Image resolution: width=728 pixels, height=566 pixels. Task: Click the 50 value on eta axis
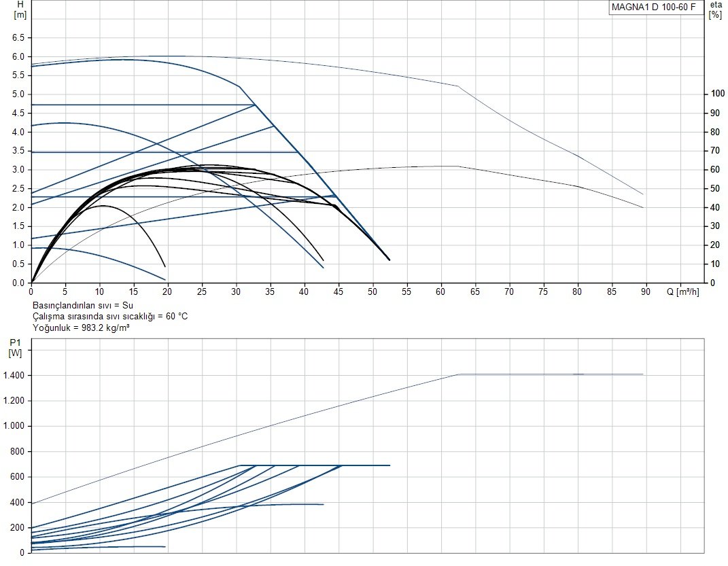click(x=715, y=189)
